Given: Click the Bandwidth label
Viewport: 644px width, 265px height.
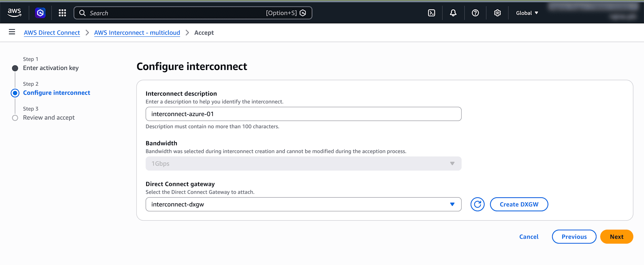Looking at the screenshot, I should coord(161,143).
